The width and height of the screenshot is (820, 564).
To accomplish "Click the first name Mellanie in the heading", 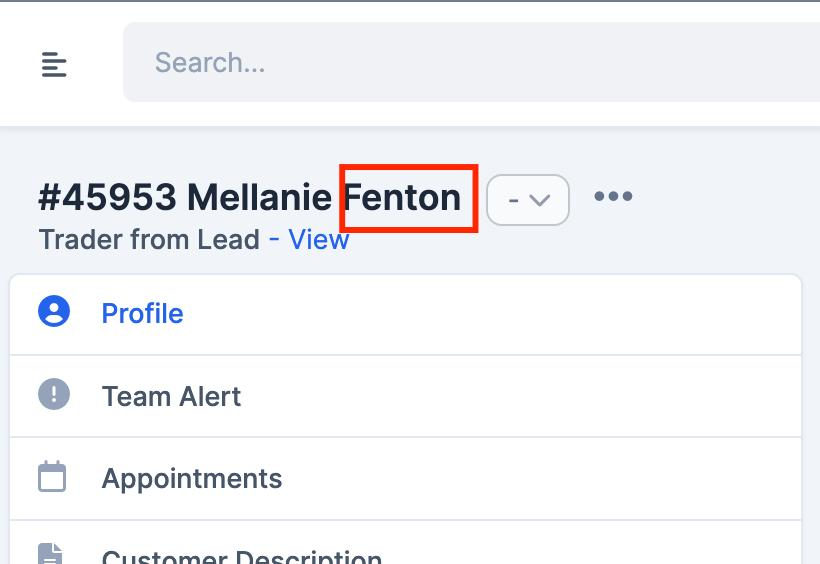I will point(259,198).
